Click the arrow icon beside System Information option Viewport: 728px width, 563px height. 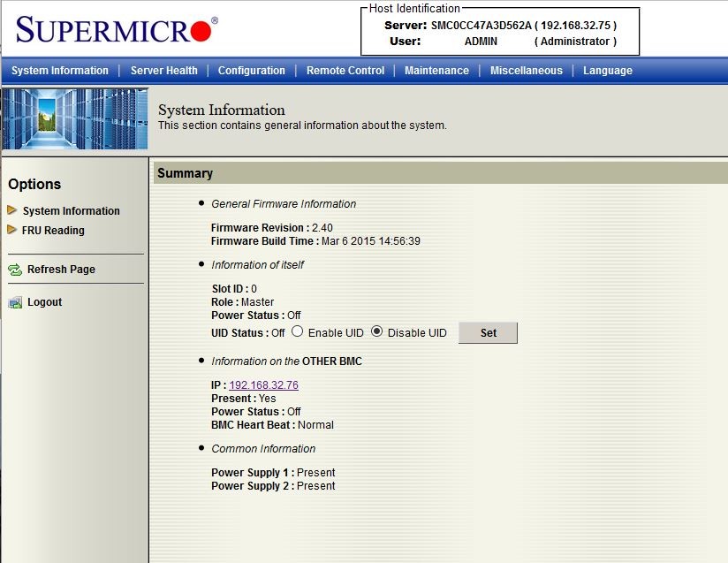click(11, 210)
